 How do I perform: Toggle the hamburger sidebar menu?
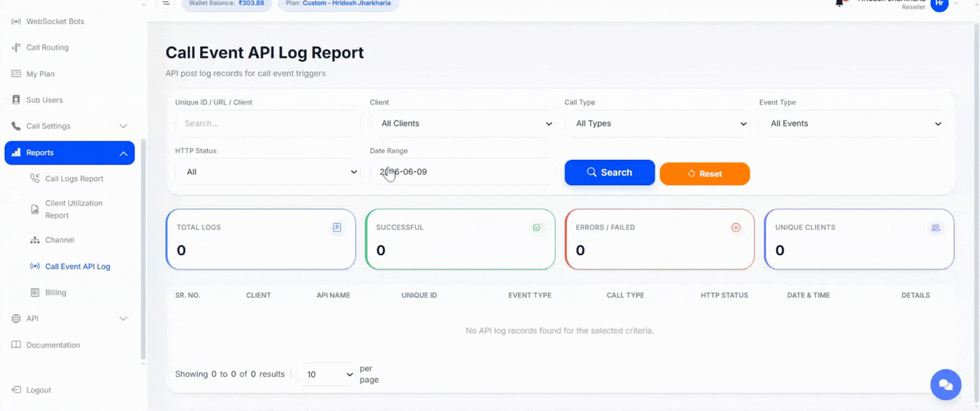[x=165, y=3]
